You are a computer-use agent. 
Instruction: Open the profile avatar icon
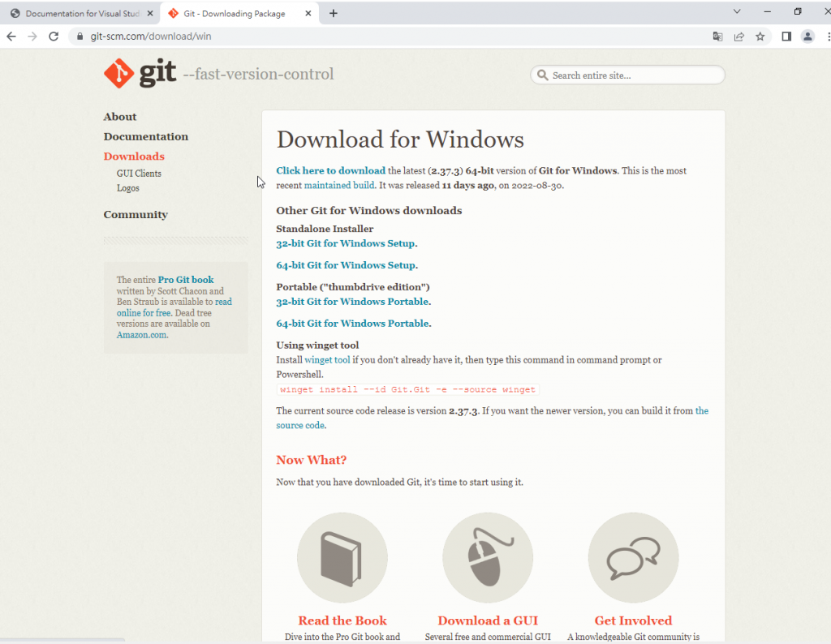click(807, 36)
